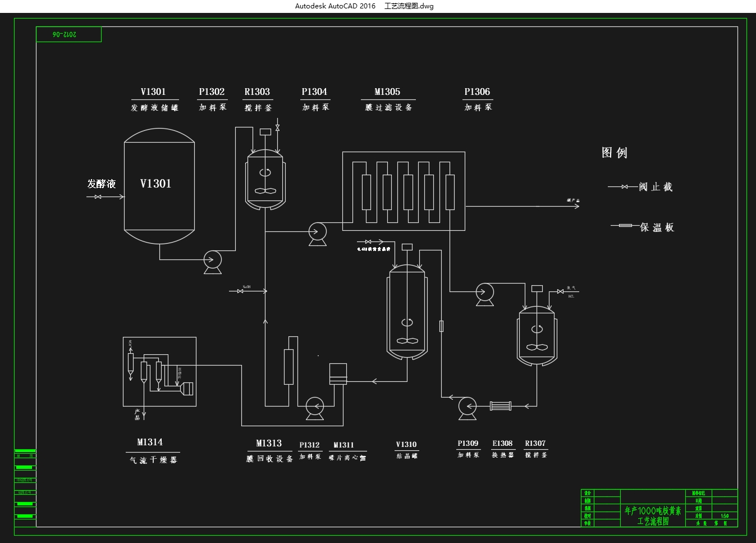Select pump symbol feeding the M1305 membrane unit
Image resolution: width=756 pixels, height=543 pixels.
tap(318, 234)
